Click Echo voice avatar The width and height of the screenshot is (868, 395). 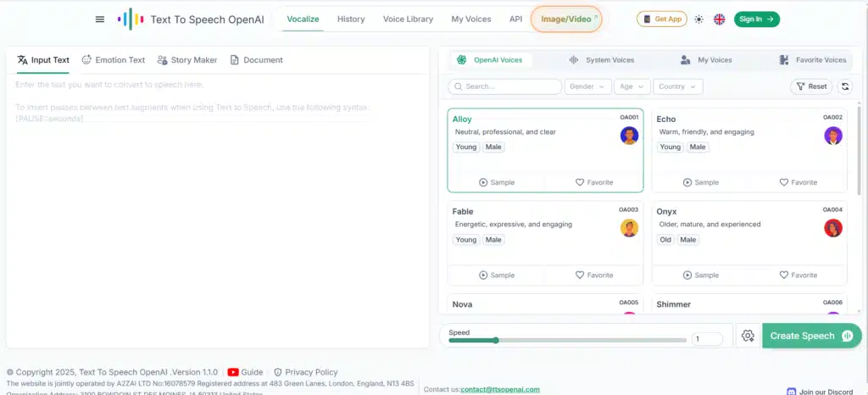[x=833, y=136]
